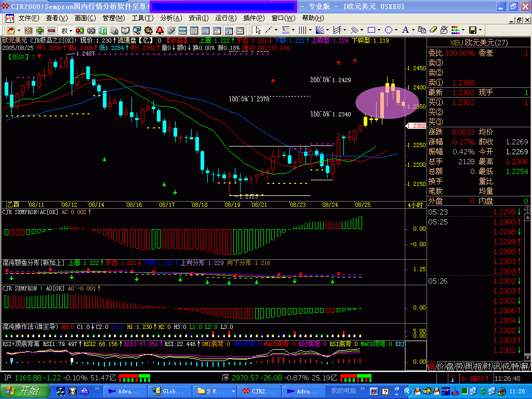Click the system tray collapse arrow
Screen dimensions: 532x399
[408, 392]
